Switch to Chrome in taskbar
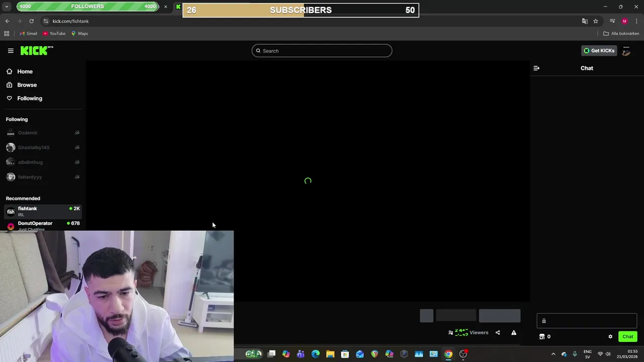 click(448, 354)
